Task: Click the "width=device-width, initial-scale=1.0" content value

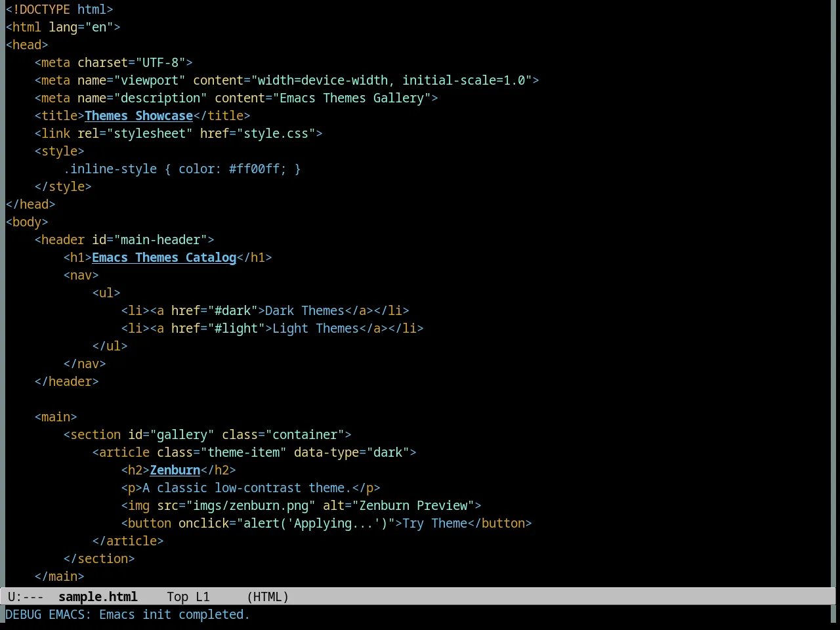Action: pos(391,80)
